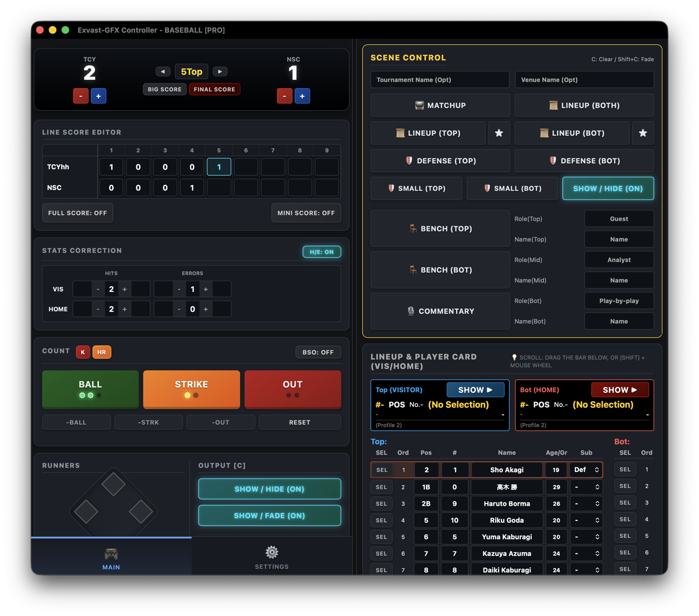699x616 pixels.
Task: Edit TCYhh inning 5 score cell
Action: point(219,167)
